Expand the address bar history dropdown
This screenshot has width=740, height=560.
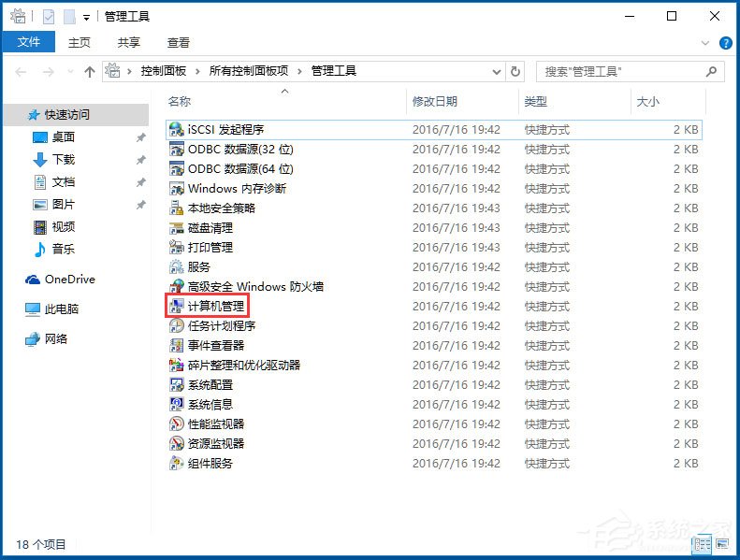tap(495, 71)
